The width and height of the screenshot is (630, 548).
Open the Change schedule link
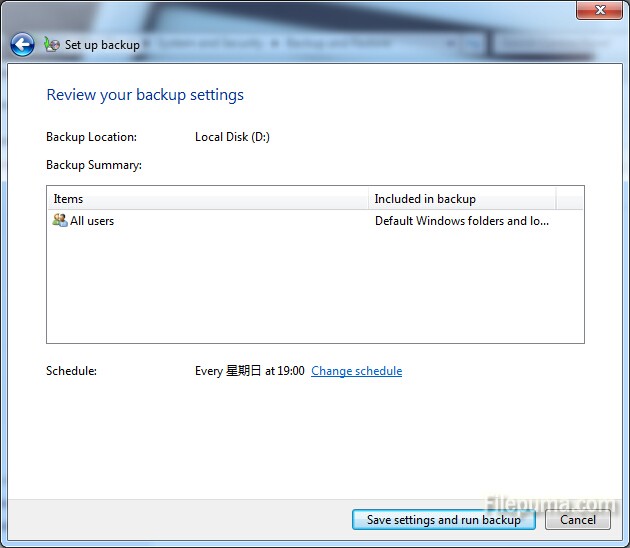pyautogui.click(x=356, y=370)
